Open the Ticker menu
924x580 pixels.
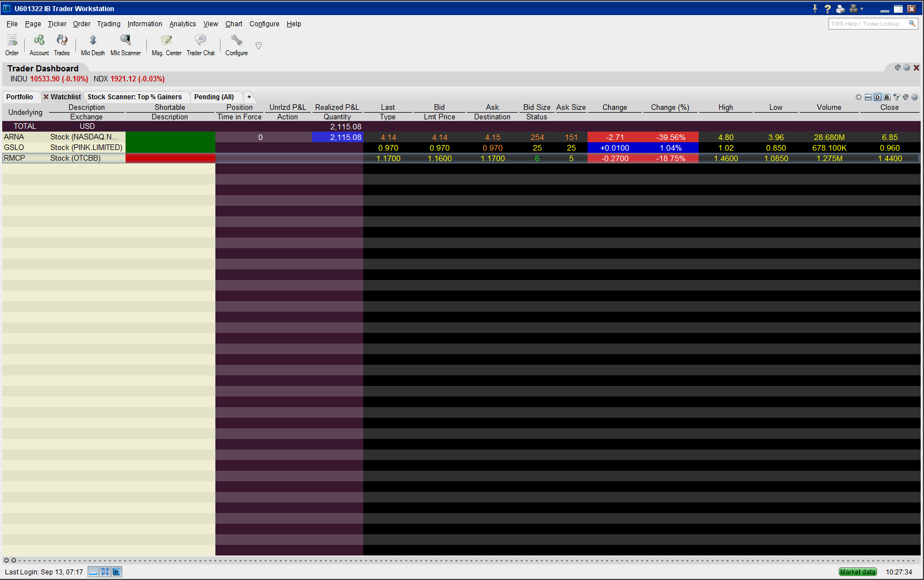pos(57,24)
